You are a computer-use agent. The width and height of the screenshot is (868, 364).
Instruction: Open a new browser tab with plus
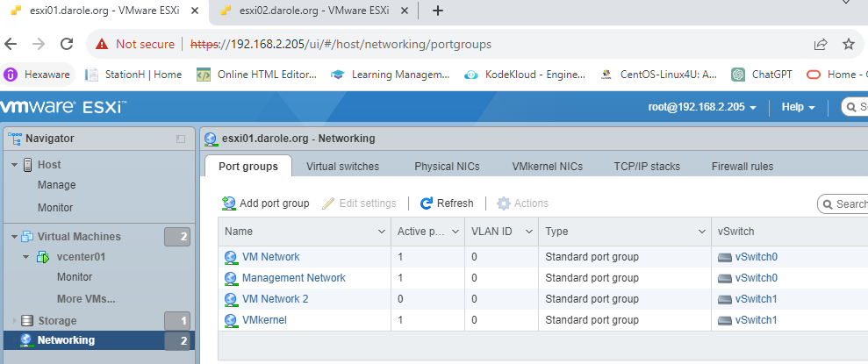437,11
